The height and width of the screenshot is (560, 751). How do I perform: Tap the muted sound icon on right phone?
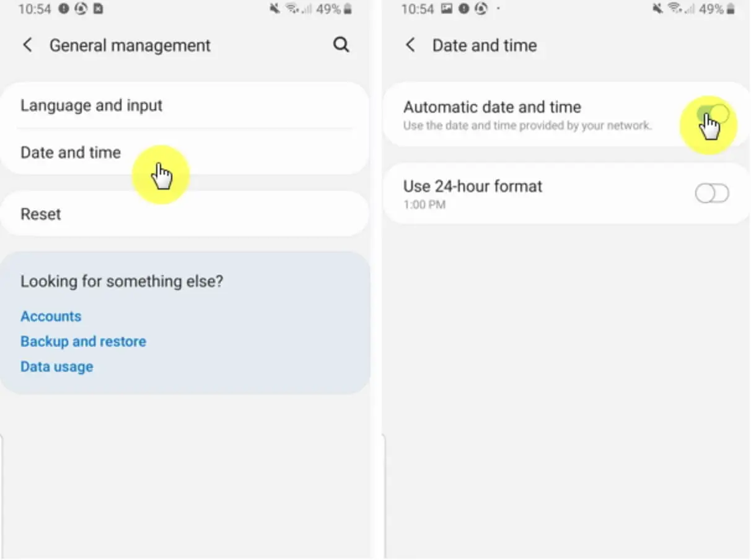pos(657,9)
